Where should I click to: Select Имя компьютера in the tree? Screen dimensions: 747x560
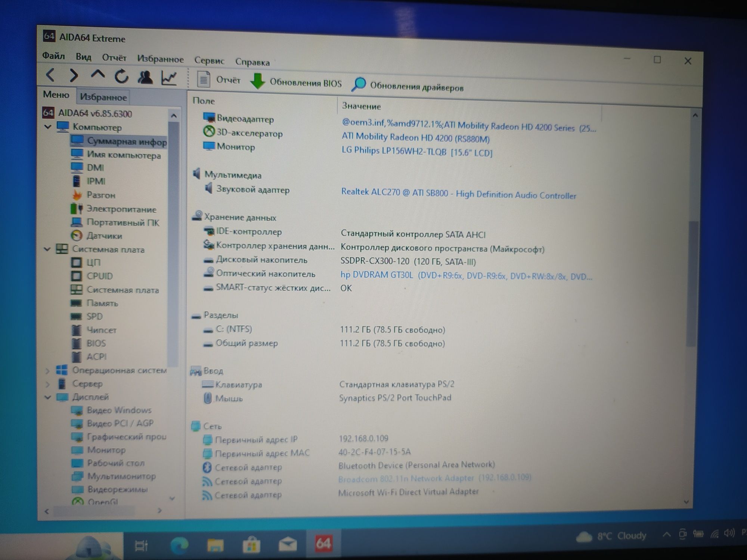point(116,155)
